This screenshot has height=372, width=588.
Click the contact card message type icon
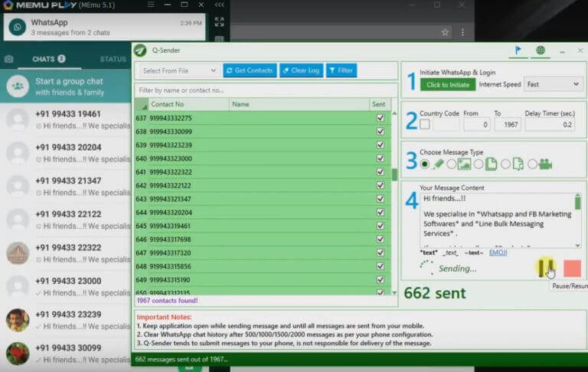click(518, 165)
